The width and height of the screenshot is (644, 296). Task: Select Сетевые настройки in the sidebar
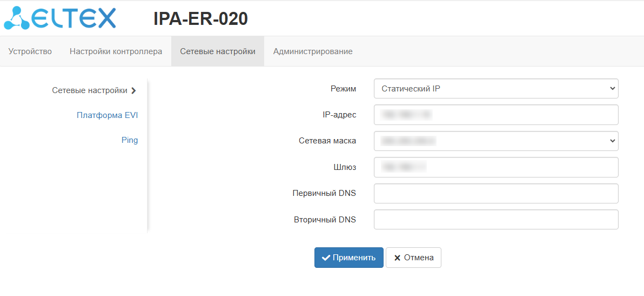click(x=90, y=90)
